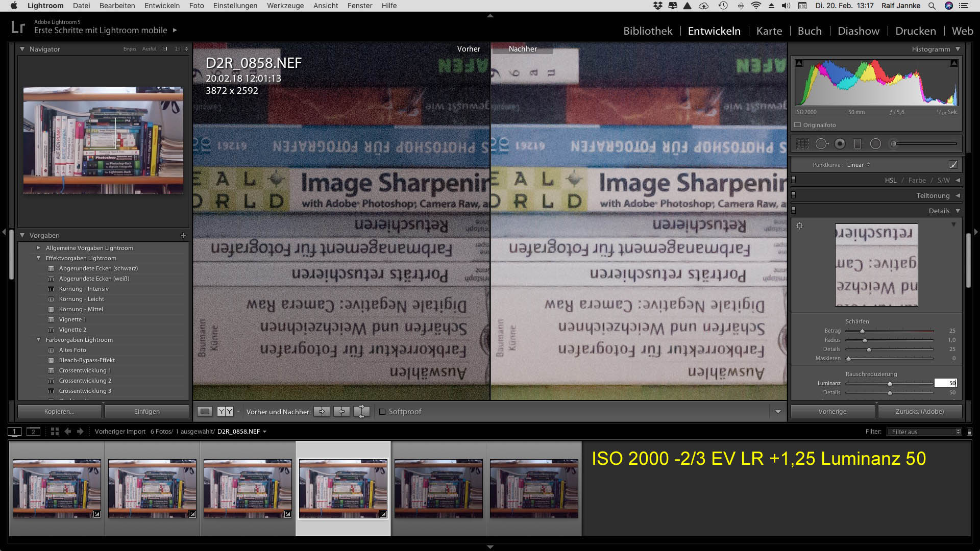The width and height of the screenshot is (980, 551).
Task: Toggle Details panel on/off switch
Action: pos(793,211)
